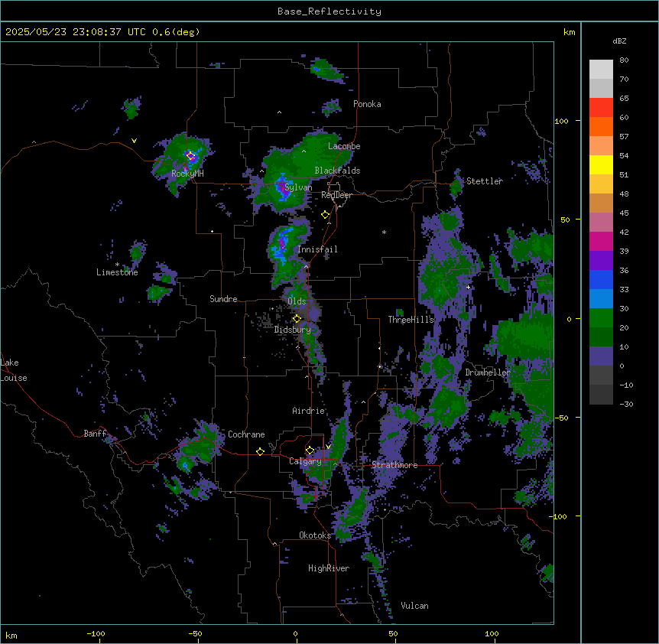Click the Base_Reflectivity title
Image resolution: width=659 pixels, height=644 pixels.
[x=329, y=11]
